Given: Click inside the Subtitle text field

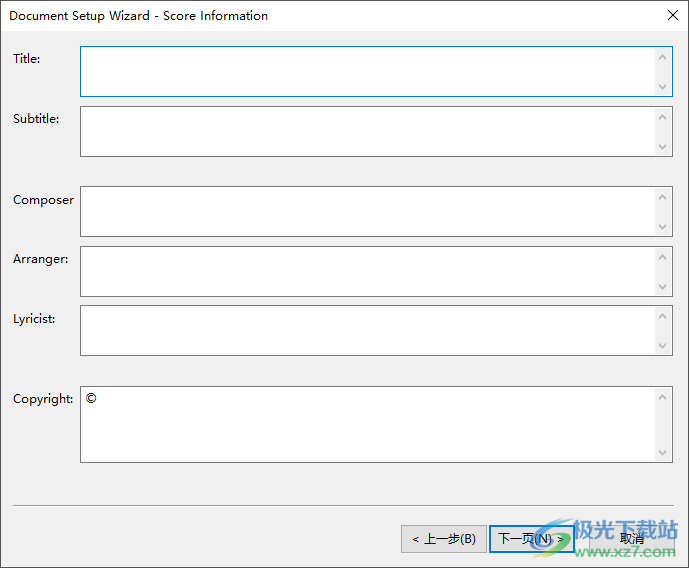Looking at the screenshot, I should [367, 132].
